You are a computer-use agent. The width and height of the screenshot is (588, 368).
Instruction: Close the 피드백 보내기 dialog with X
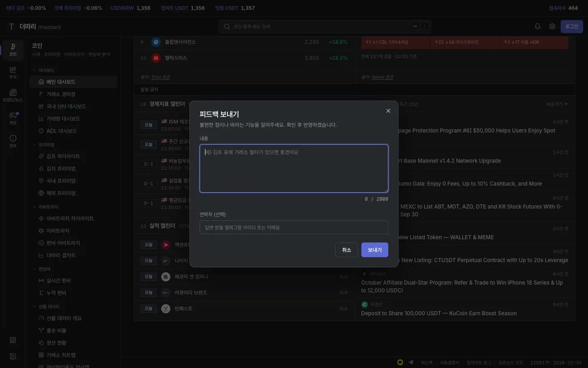pyautogui.click(x=388, y=111)
